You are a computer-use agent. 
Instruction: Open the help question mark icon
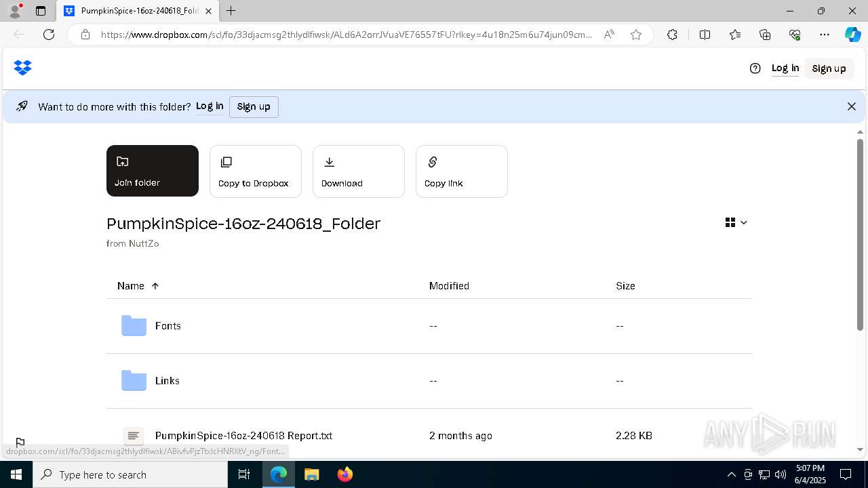[x=755, y=68]
